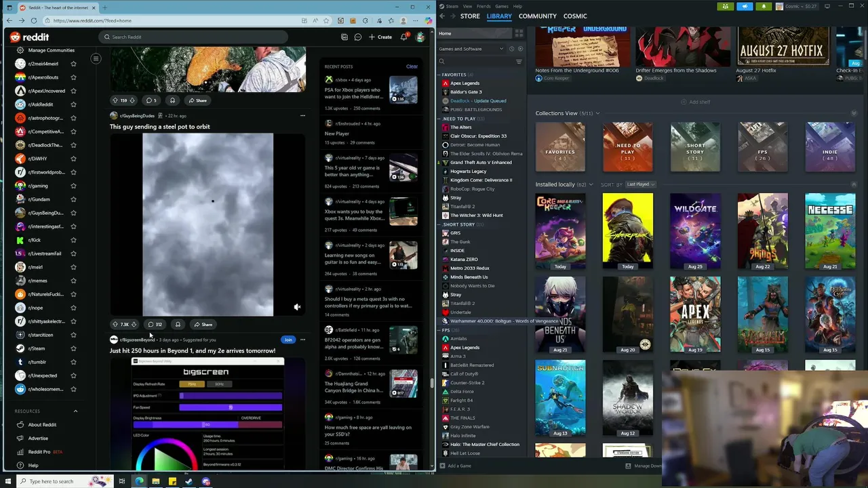The width and height of the screenshot is (868, 488).
Task: Favorite r/tumblr with star
Action: pos(73,362)
